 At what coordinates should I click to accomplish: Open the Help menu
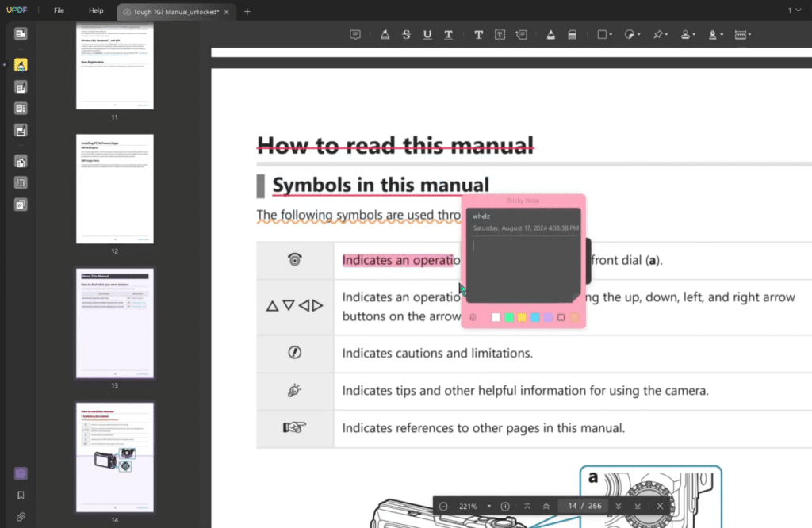click(x=96, y=10)
